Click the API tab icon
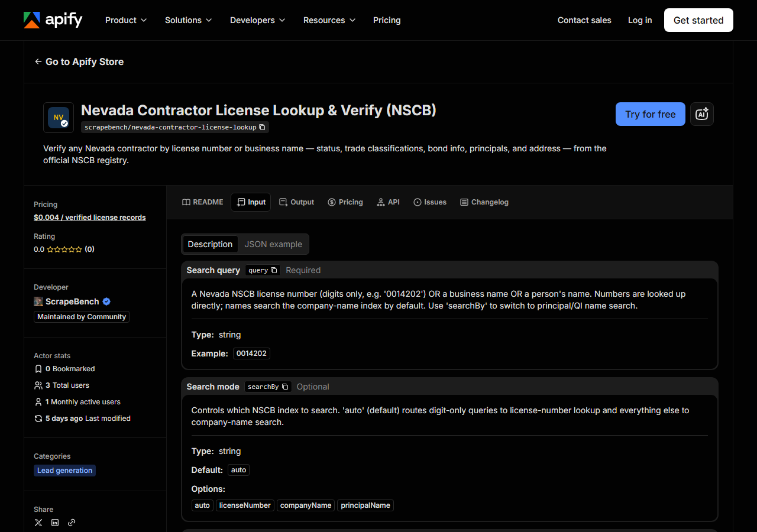This screenshot has height=532, width=757. click(380, 202)
